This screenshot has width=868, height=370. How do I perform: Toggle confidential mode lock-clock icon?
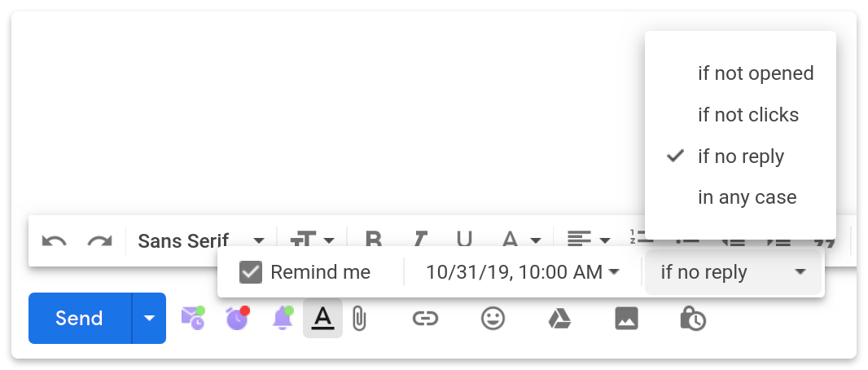pos(693,319)
